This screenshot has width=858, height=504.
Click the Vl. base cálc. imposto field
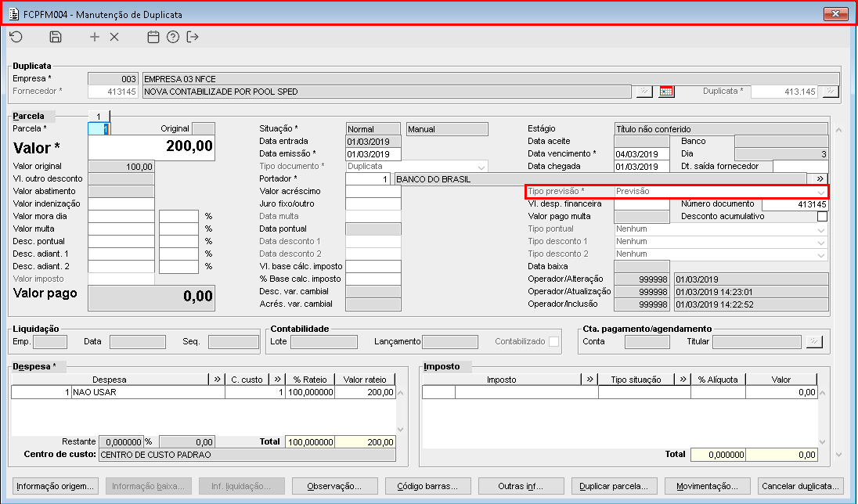373,267
